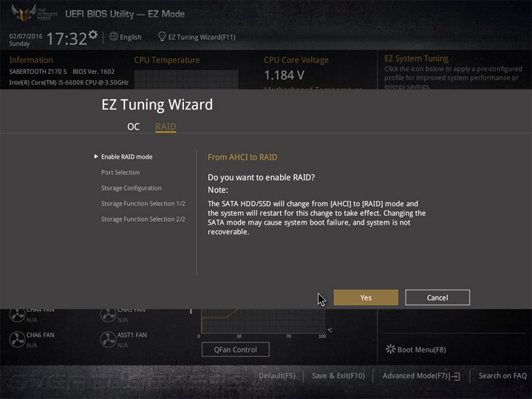Click Search on FAQ link
The width and height of the screenshot is (532, 399).
[502, 375]
